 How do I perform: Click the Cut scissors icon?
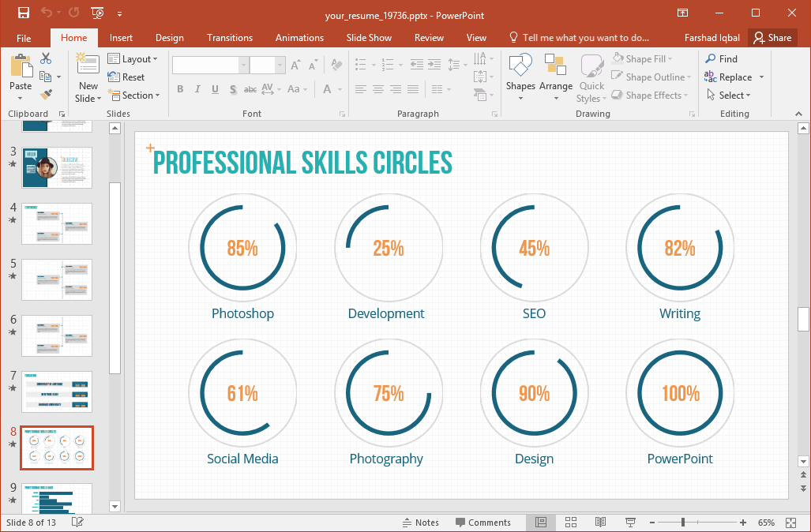pos(46,58)
